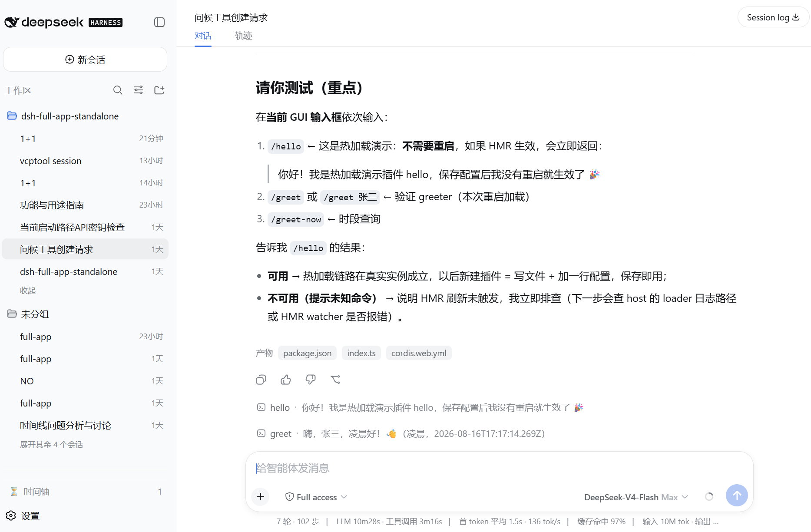This screenshot has width=811, height=532.
Task: Open full-app session below NO
Action: click(x=85, y=403)
